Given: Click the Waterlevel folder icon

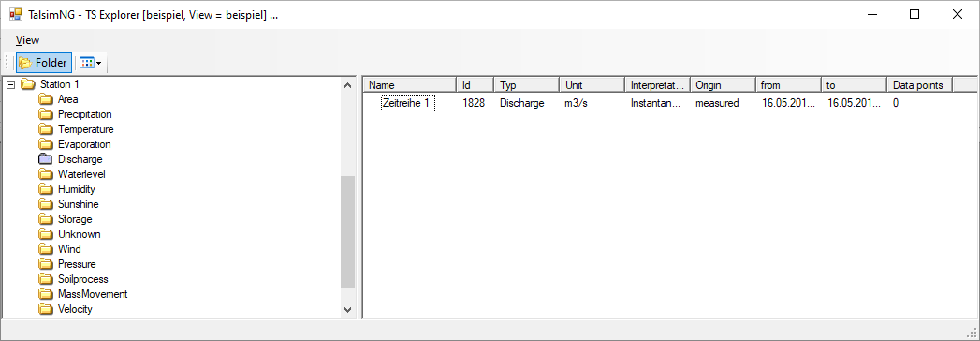Looking at the screenshot, I should (x=46, y=174).
